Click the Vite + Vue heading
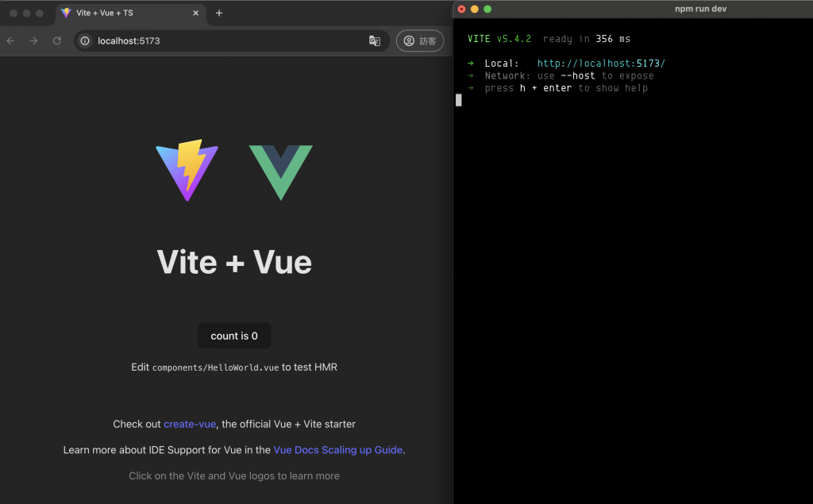This screenshot has width=813, height=504. tap(234, 261)
